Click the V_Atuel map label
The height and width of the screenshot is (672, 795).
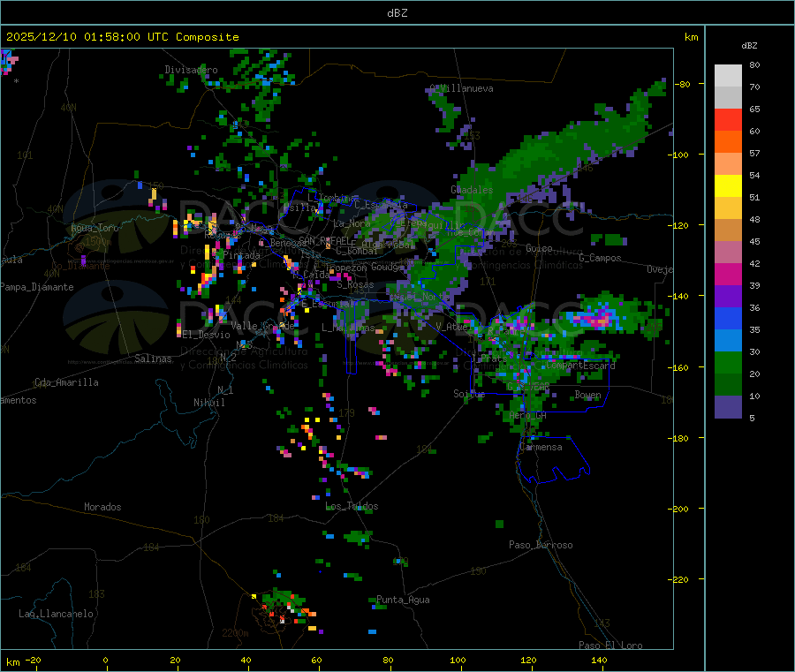pos(454,327)
